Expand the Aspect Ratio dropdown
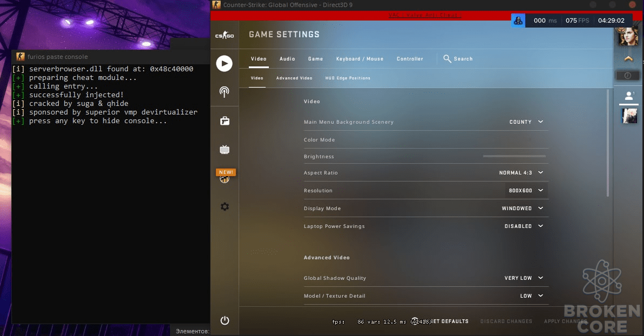The image size is (644, 336). [521, 173]
